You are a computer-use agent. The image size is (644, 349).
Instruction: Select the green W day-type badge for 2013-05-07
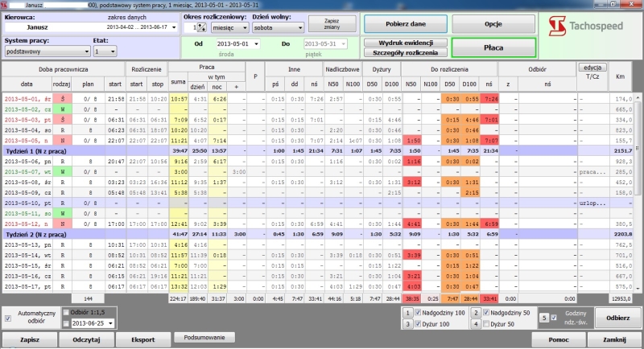point(63,172)
